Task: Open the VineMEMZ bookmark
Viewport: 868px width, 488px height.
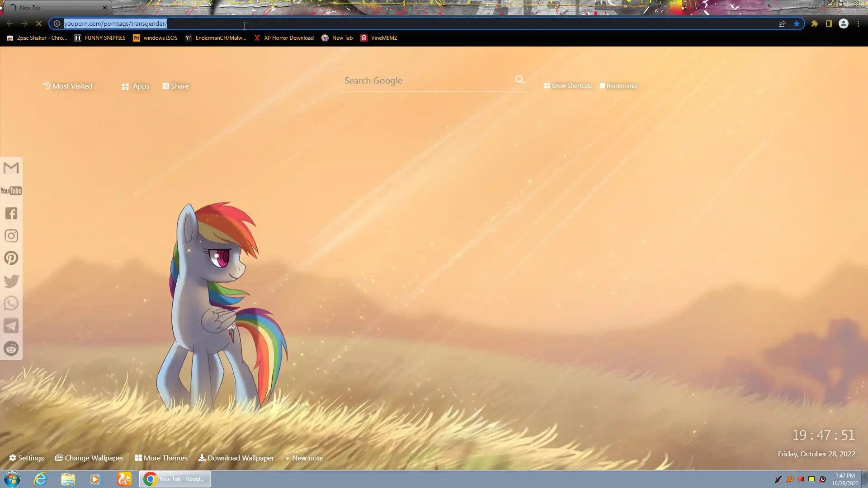Action: (x=379, y=38)
